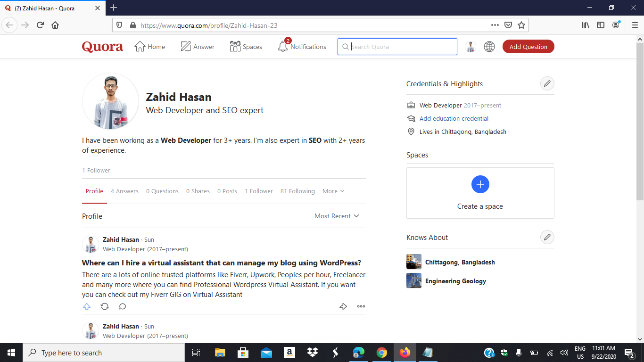
Task: Bookmark this page using the star icon
Action: [x=520, y=25]
